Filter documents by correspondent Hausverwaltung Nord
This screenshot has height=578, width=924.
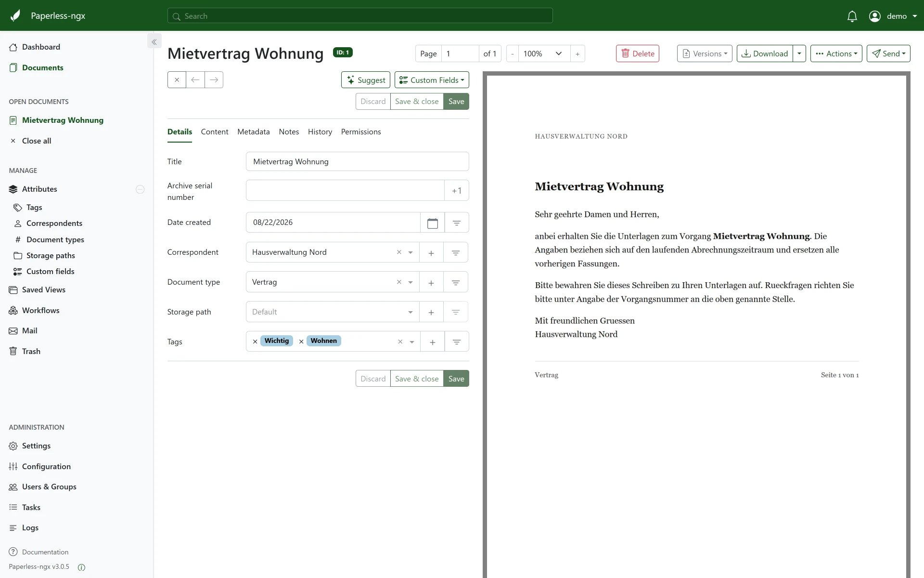click(456, 252)
